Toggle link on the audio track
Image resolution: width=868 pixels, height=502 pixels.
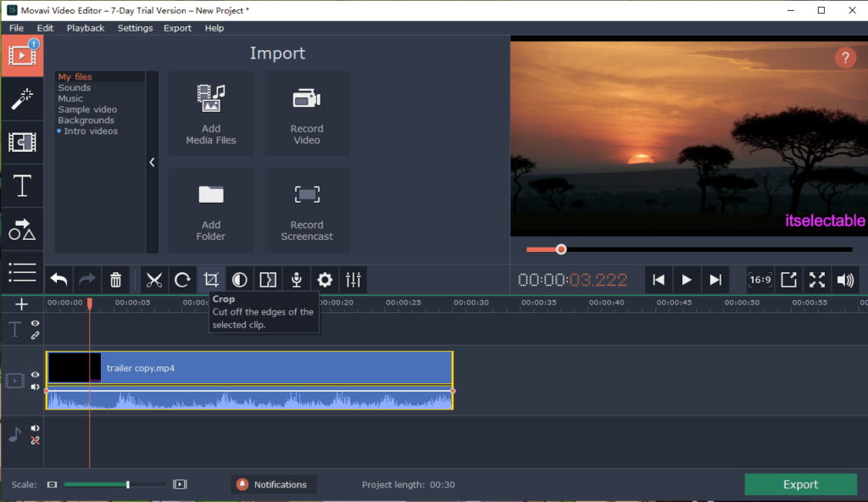[x=35, y=441]
